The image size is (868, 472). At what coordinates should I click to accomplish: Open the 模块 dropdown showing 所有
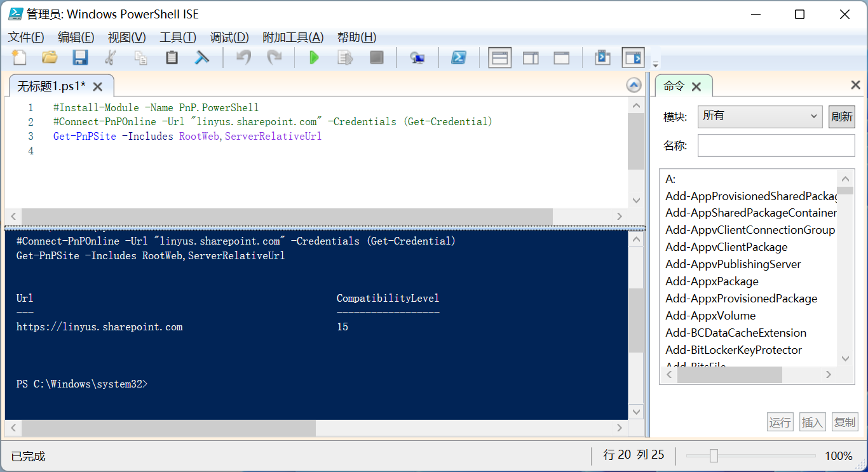(x=760, y=116)
